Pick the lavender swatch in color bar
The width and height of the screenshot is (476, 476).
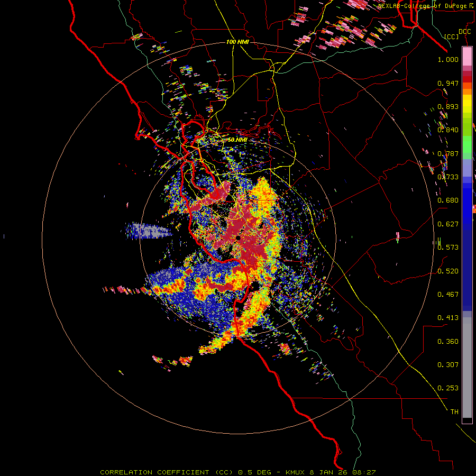point(467,168)
